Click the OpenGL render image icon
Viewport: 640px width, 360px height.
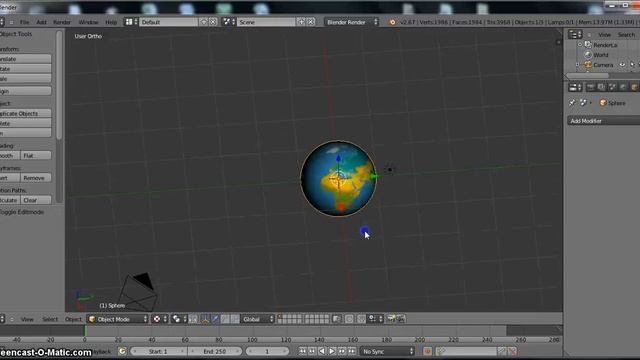click(391, 319)
